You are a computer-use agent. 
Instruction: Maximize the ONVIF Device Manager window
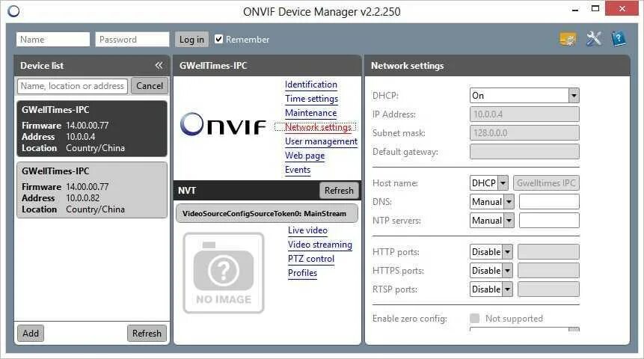[595, 9]
